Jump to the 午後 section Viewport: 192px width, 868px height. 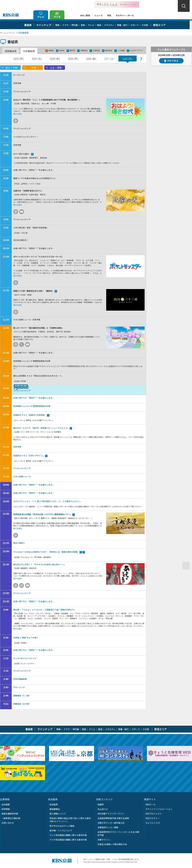click(x=32, y=68)
